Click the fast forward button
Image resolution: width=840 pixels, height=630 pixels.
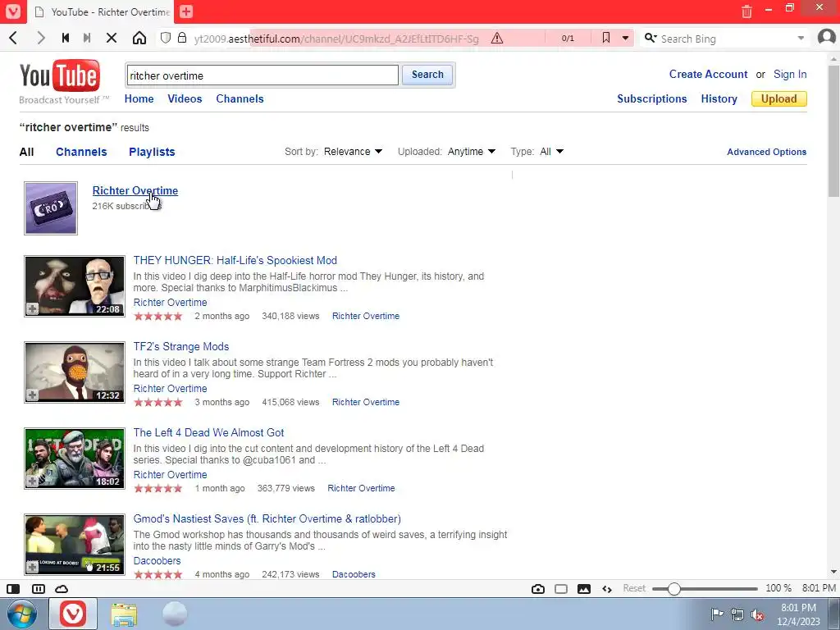(87, 38)
